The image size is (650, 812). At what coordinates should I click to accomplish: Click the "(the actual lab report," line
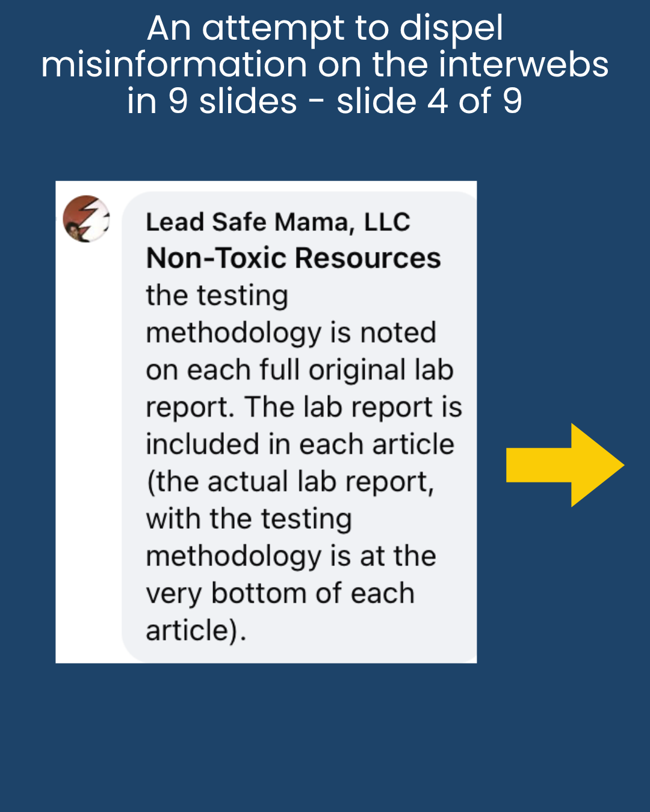289,482
